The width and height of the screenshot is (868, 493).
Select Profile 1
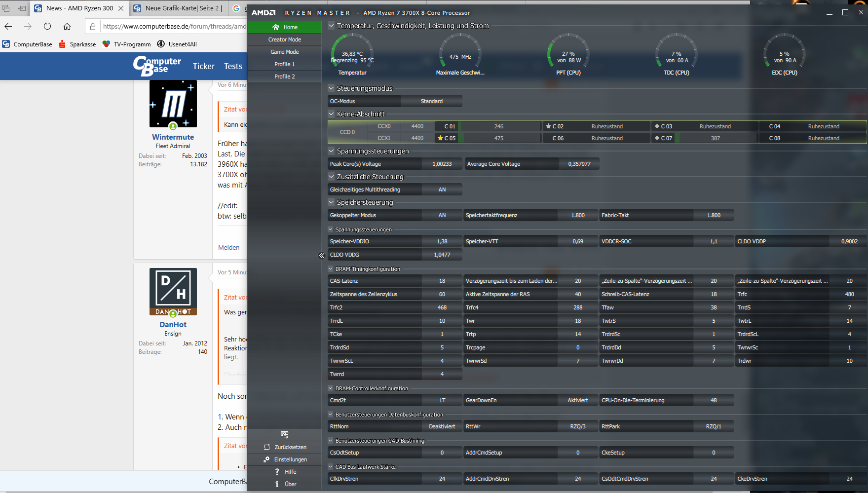(x=285, y=64)
